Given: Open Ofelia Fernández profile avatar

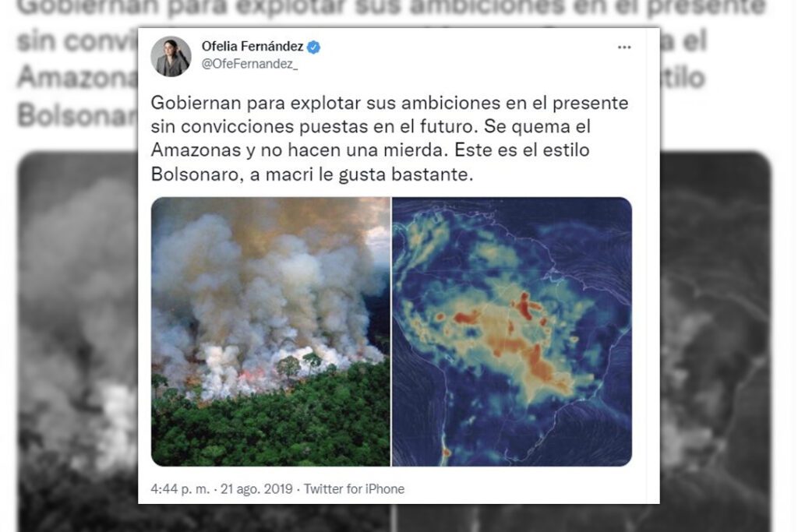Looking at the screenshot, I should pos(171,56).
